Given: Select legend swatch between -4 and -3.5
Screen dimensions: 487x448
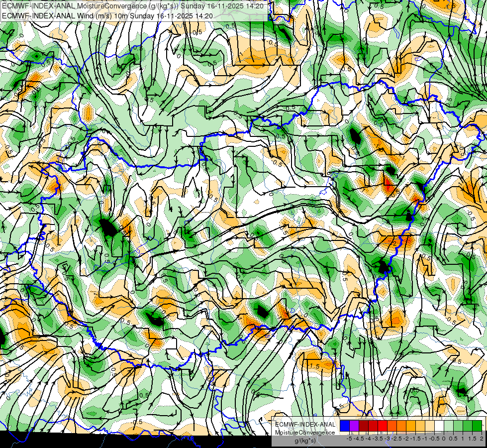Looking at the screenshot, I should tap(373, 426).
